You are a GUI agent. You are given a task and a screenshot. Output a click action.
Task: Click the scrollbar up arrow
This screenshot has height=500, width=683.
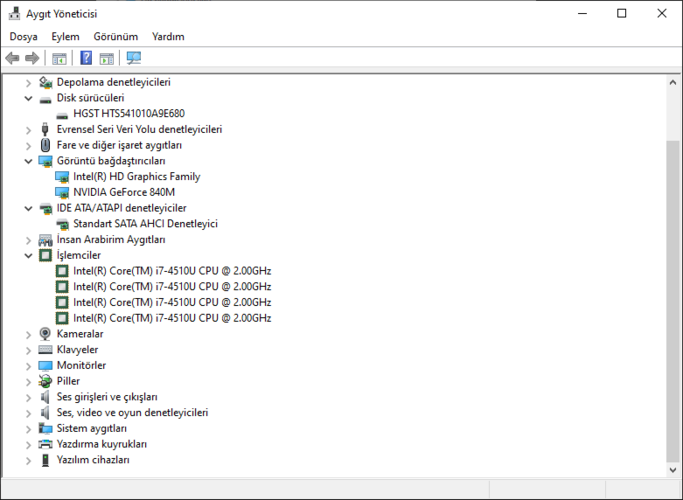(x=673, y=82)
